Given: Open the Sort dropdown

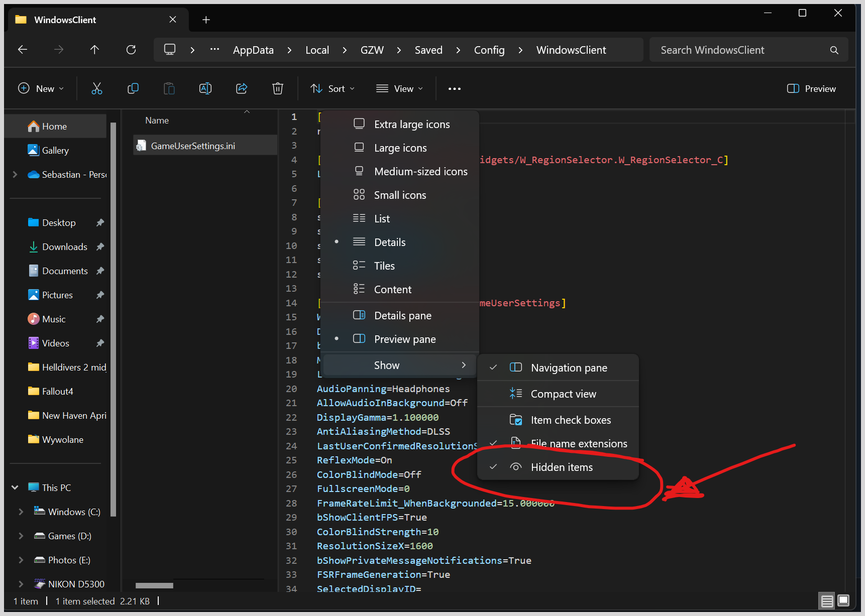Looking at the screenshot, I should 333,89.
